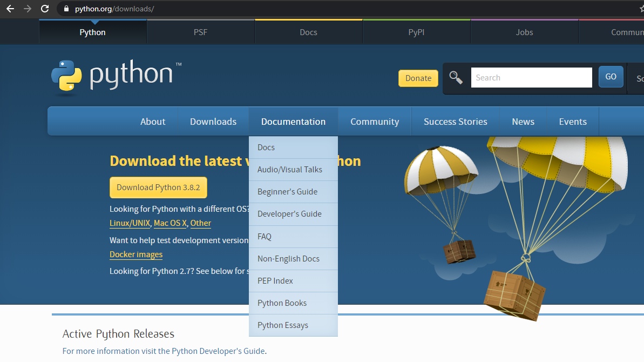Open the Docker images link
Image resolution: width=644 pixels, height=362 pixels.
(x=135, y=254)
